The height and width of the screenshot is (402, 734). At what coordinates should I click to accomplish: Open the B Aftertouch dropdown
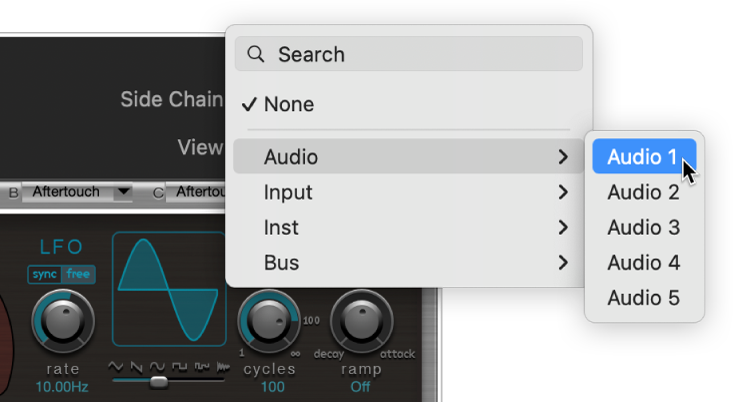pos(123,191)
